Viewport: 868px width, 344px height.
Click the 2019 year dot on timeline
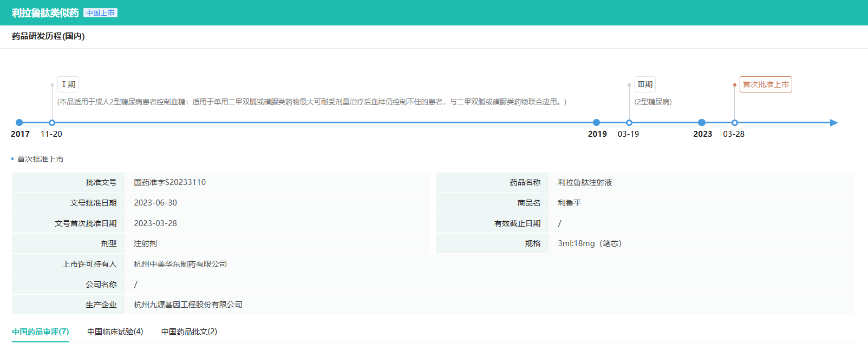point(596,123)
